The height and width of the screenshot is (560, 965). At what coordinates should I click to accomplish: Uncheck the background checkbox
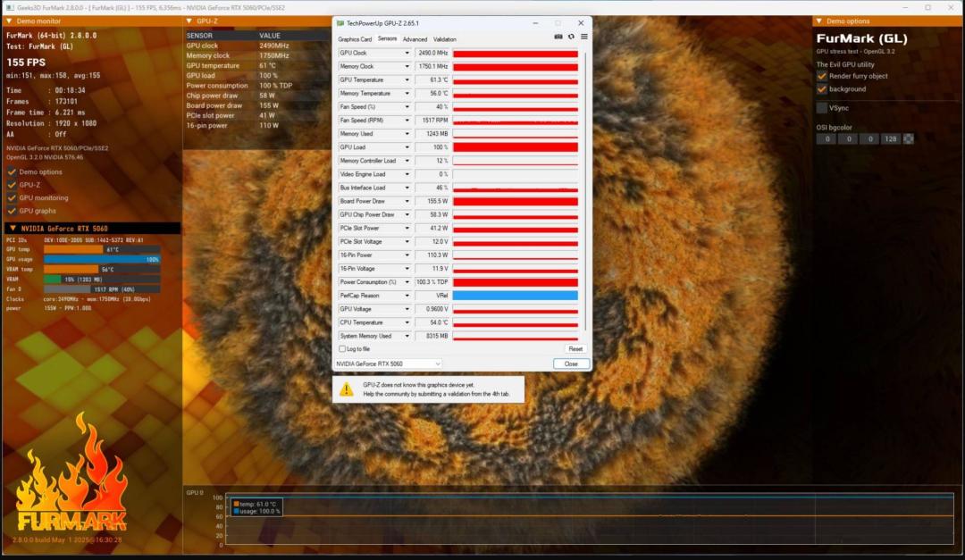click(x=822, y=89)
